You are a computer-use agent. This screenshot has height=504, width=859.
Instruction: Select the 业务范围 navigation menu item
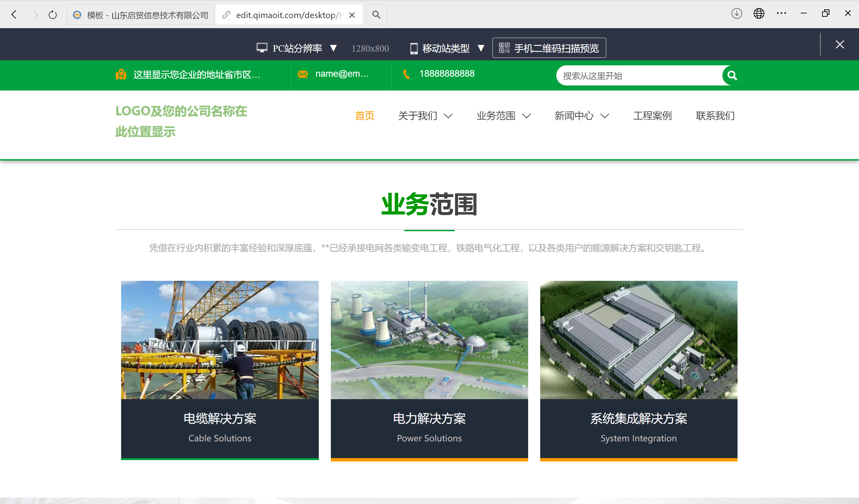point(496,116)
